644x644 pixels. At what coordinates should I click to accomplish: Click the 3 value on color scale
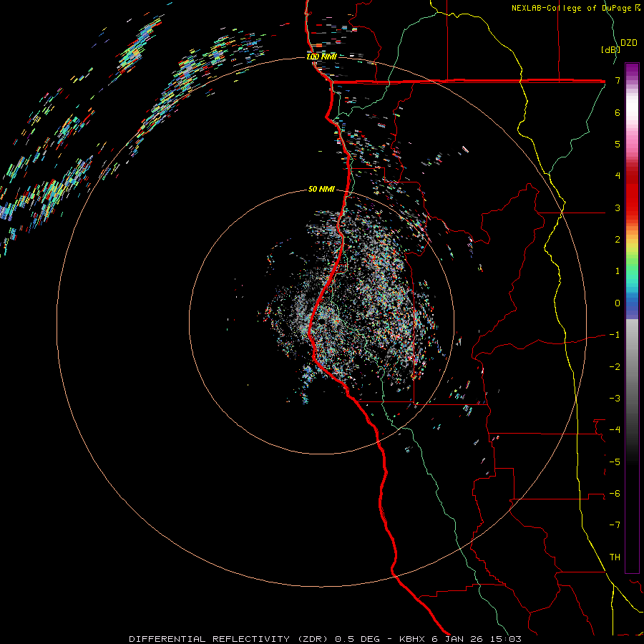618,208
